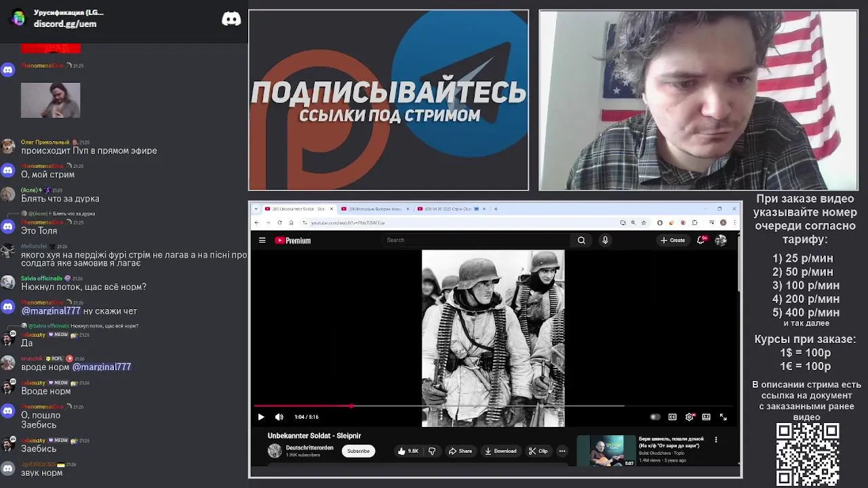
Task: Switch to the third YouTube browser tab
Action: [x=451, y=209]
